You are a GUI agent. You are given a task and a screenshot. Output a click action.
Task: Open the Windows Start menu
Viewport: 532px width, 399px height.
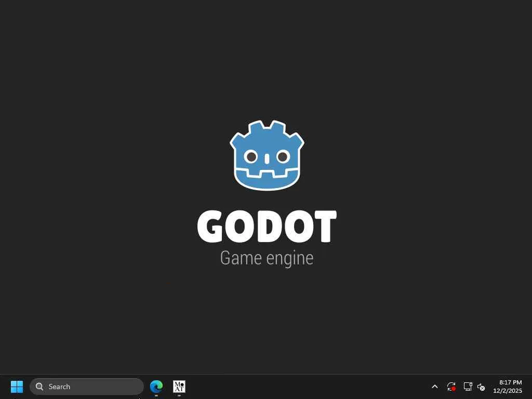pos(17,387)
